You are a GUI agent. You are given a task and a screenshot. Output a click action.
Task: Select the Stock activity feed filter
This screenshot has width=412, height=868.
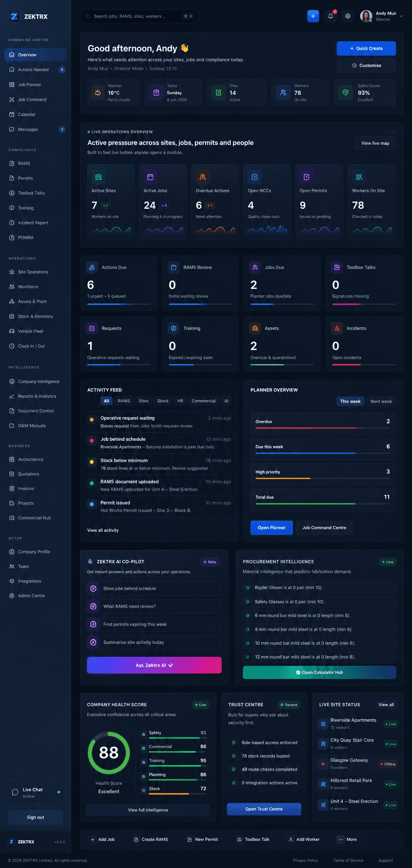coord(163,401)
